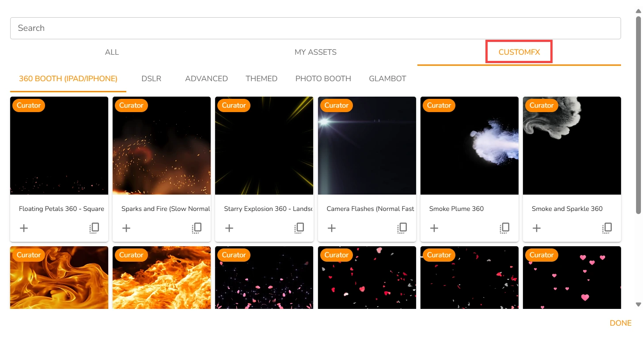Open the MY ASSETS tab
Image resolution: width=644 pixels, height=342 pixels.
315,52
